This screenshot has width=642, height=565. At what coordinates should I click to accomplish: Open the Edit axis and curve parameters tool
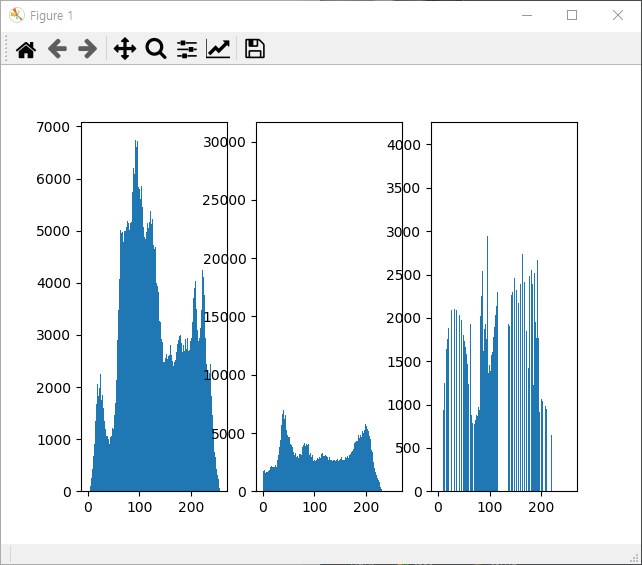(218, 49)
